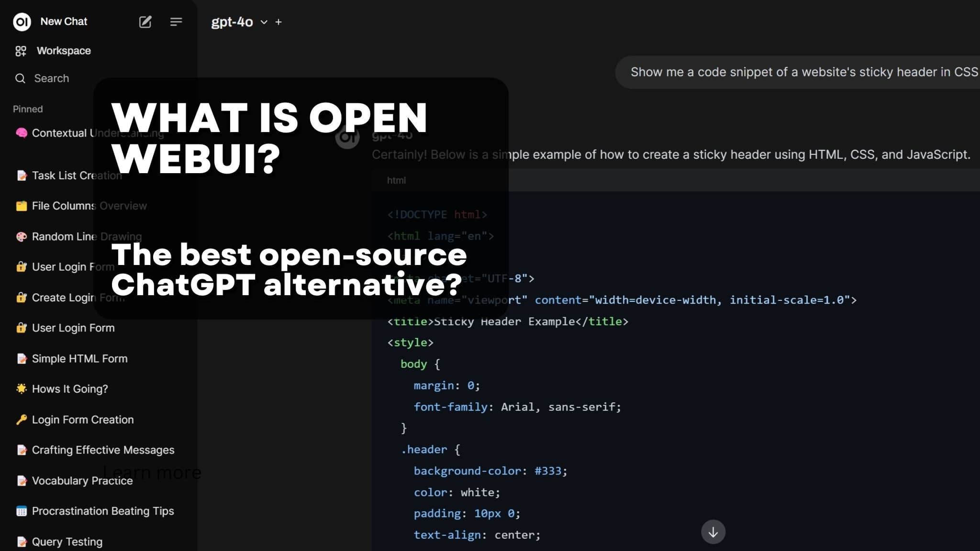Click the Open WebUI logo top-left
Image resolution: width=980 pixels, height=551 pixels.
point(22,22)
